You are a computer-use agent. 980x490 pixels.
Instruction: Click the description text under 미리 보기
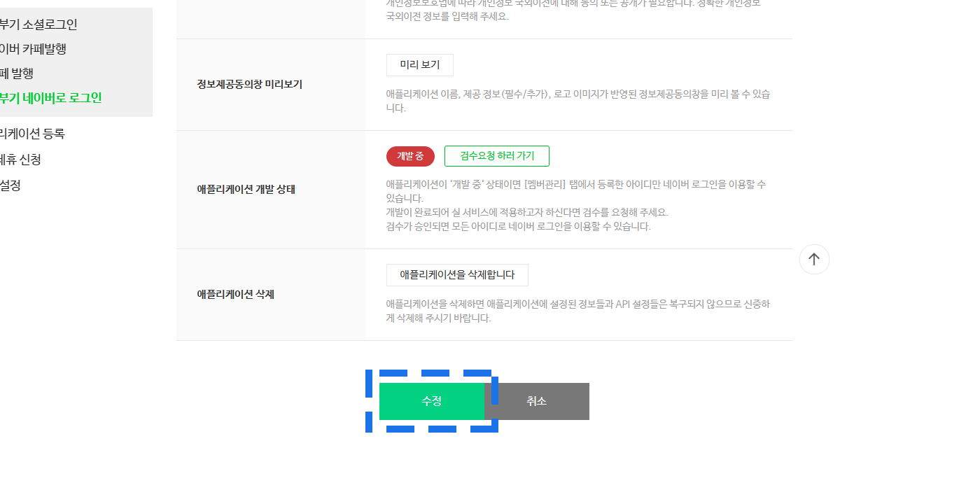coord(577,101)
